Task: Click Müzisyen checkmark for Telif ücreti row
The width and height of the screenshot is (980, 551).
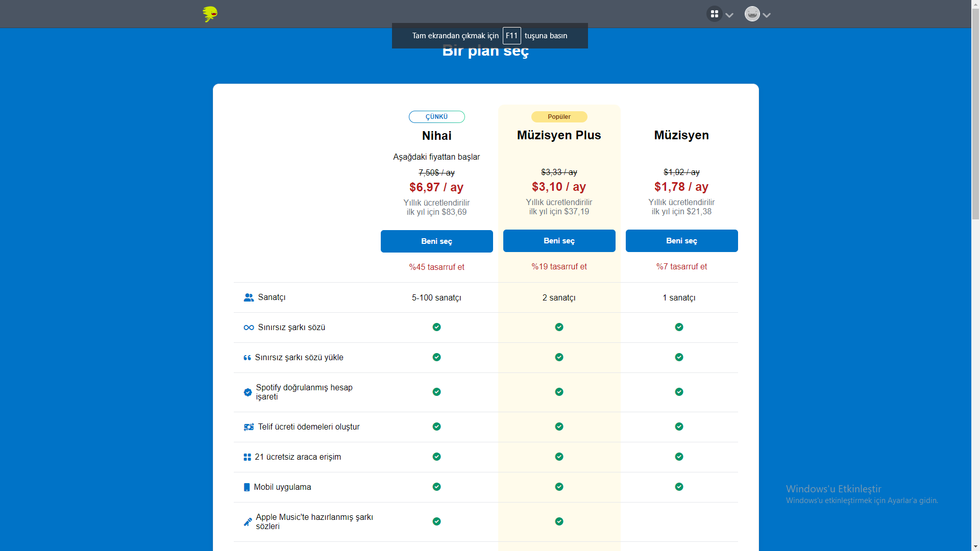Action: (x=679, y=427)
